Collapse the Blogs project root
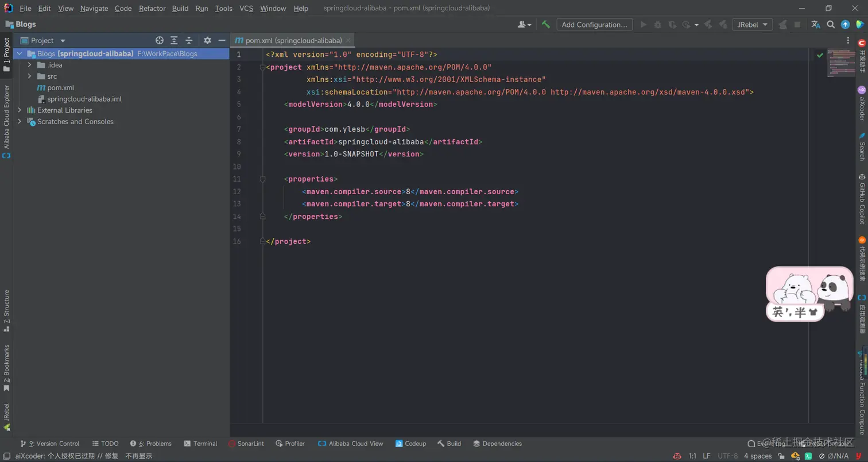This screenshot has width=868, height=462. point(20,53)
